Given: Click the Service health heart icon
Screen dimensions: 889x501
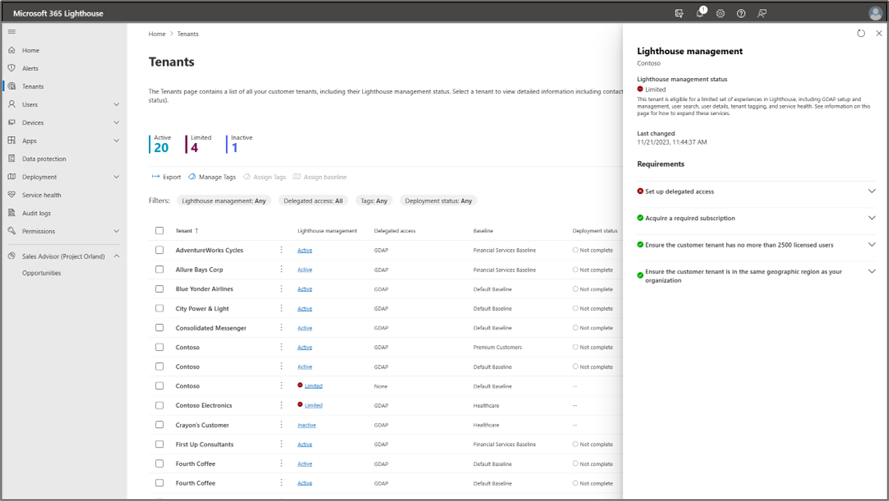Looking at the screenshot, I should point(11,194).
